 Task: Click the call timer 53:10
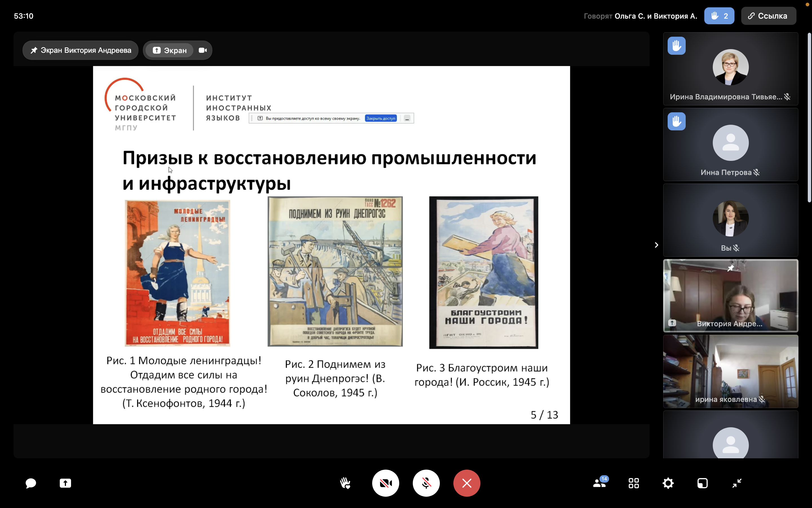coord(23,16)
